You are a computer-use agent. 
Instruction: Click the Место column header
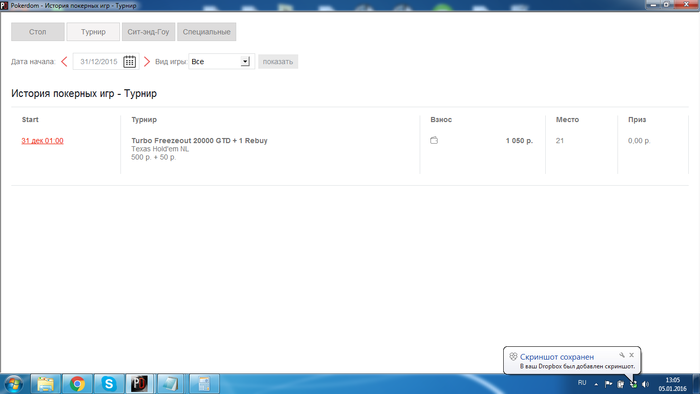(567, 120)
